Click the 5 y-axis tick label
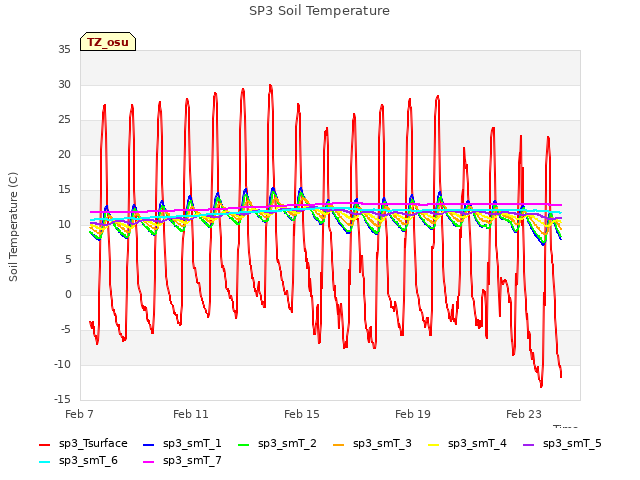Viewport: 640px width, 480px height. tap(68, 260)
